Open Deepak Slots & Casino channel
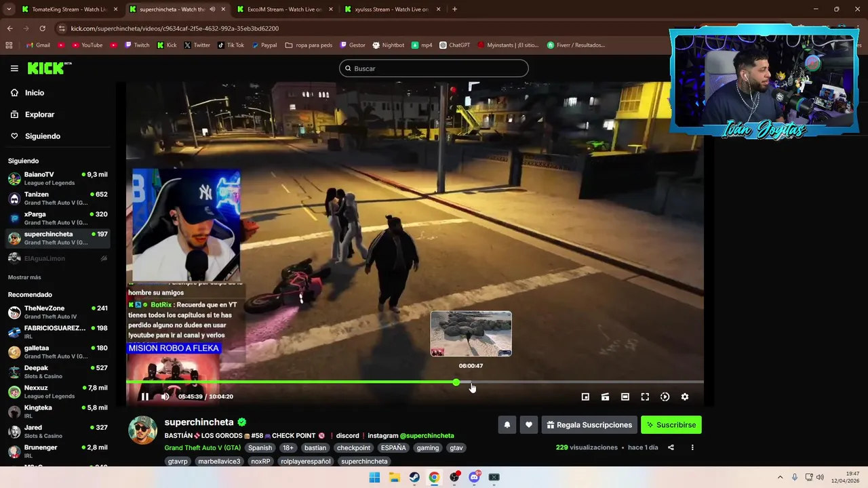 (x=58, y=371)
